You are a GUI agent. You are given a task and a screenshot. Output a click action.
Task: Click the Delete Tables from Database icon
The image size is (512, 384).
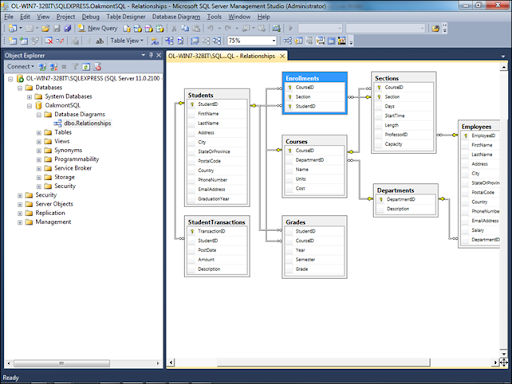pyautogui.click(x=49, y=41)
